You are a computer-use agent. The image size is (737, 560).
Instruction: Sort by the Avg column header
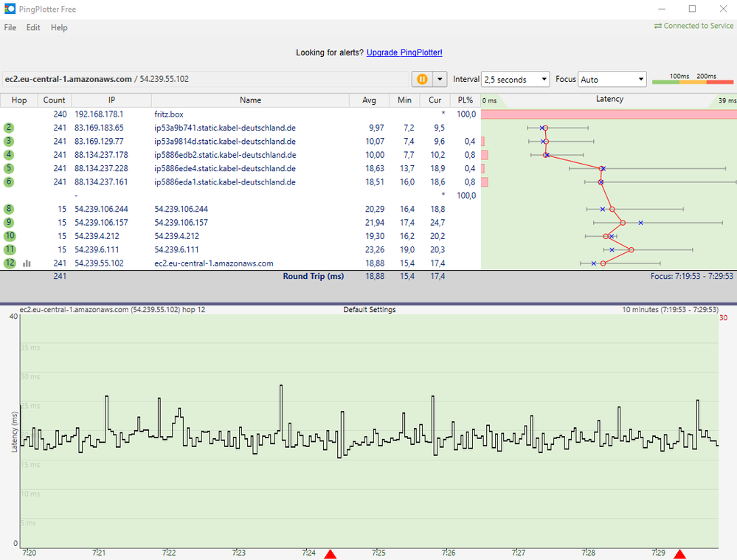369,100
